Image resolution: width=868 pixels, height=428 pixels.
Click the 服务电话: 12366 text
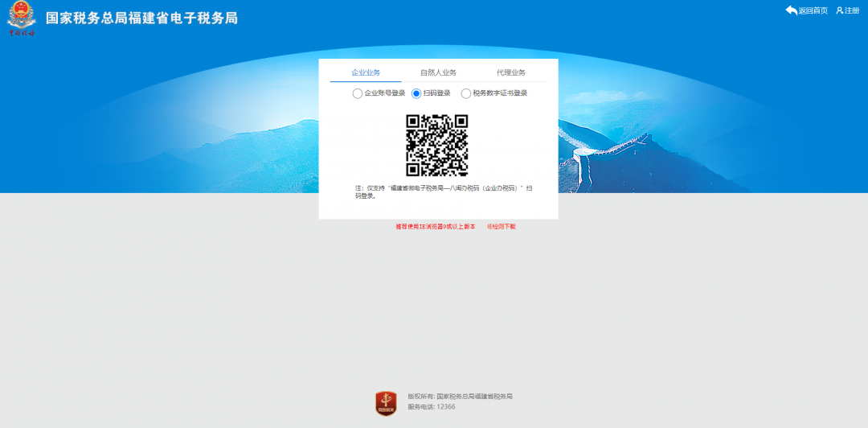pyautogui.click(x=432, y=407)
